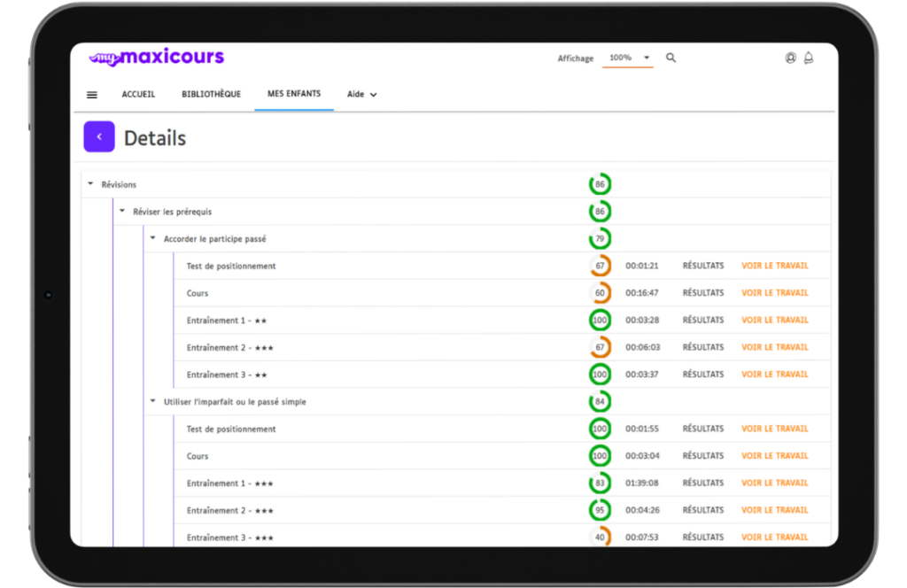Click the purple back arrow button
The image size is (907, 588).
(99, 137)
